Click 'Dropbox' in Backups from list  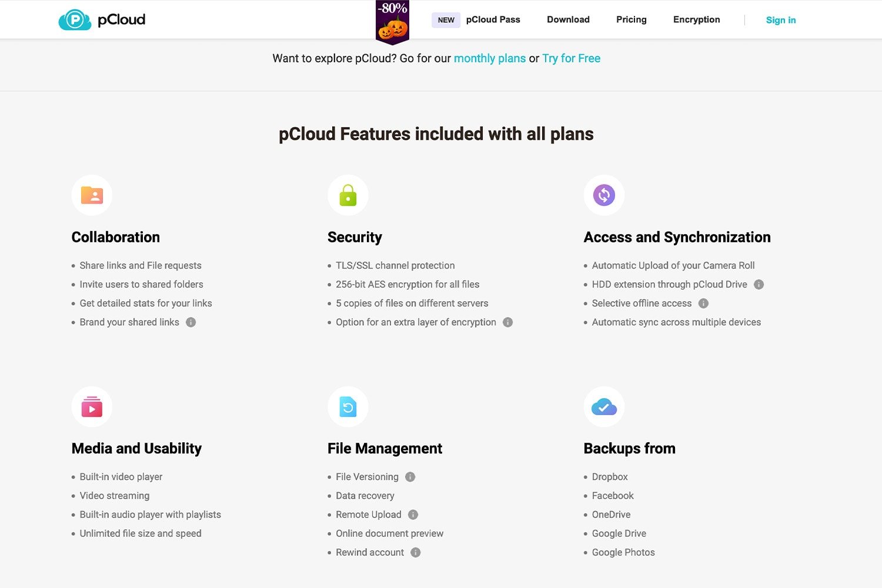click(610, 477)
